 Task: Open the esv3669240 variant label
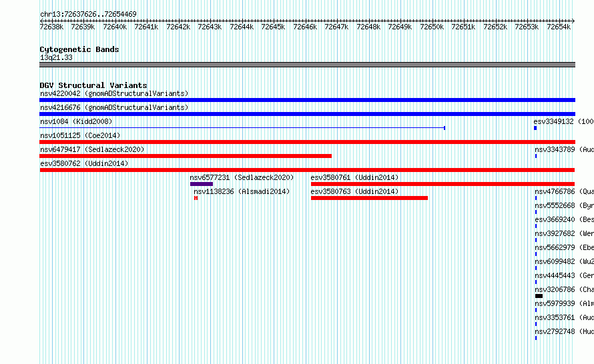tap(565, 219)
